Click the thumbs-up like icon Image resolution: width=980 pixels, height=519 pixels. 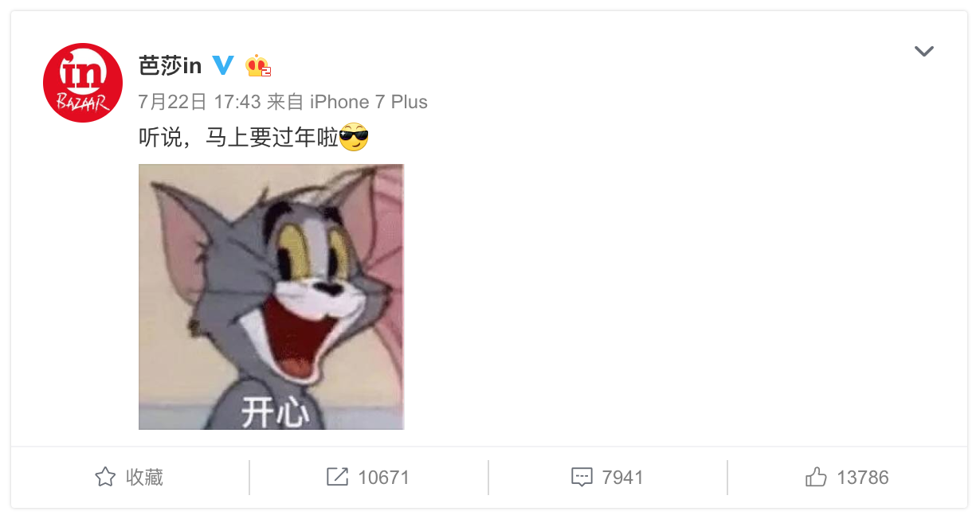[816, 477]
